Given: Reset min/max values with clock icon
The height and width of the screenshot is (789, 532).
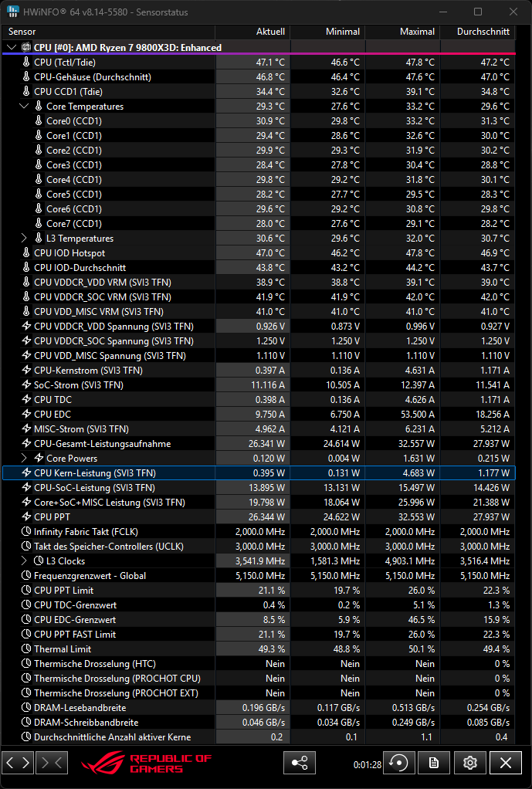Looking at the screenshot, I should [399, 763].
